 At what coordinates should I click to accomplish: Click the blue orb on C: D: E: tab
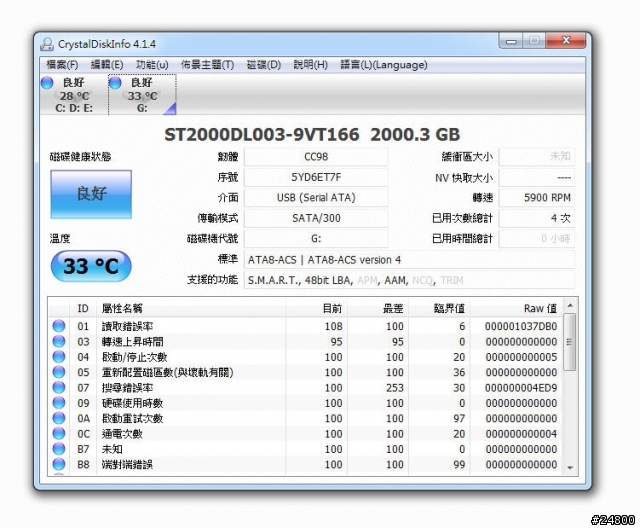coord(47,83)
